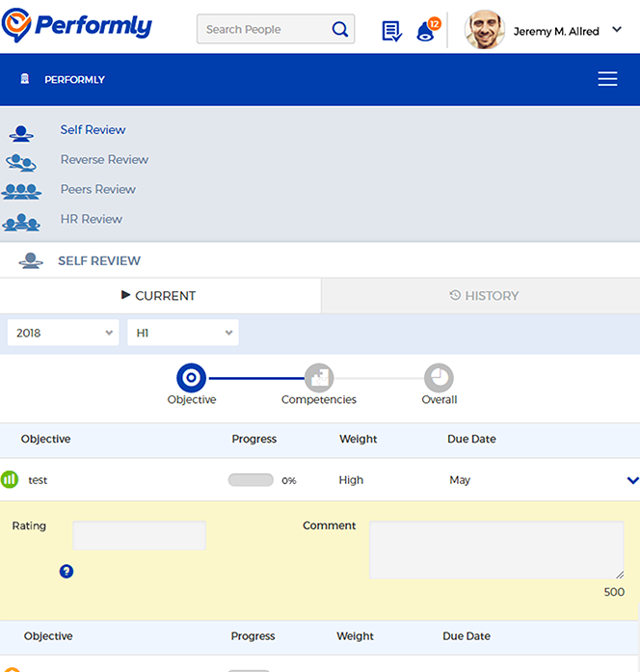This screenshot has height=672, width=640.
Task: Open the Reverse Review link
Action: pyautogui.click(x=104, y=160)
